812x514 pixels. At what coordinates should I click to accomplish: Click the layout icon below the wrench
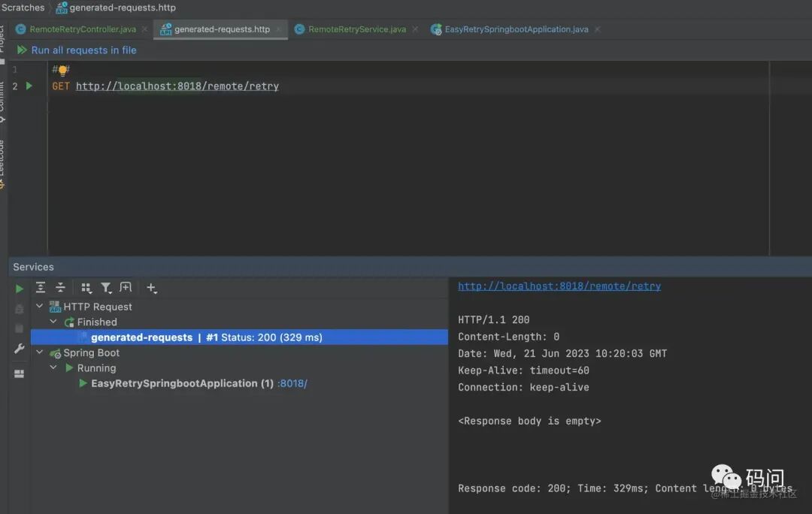pos(19,373)
